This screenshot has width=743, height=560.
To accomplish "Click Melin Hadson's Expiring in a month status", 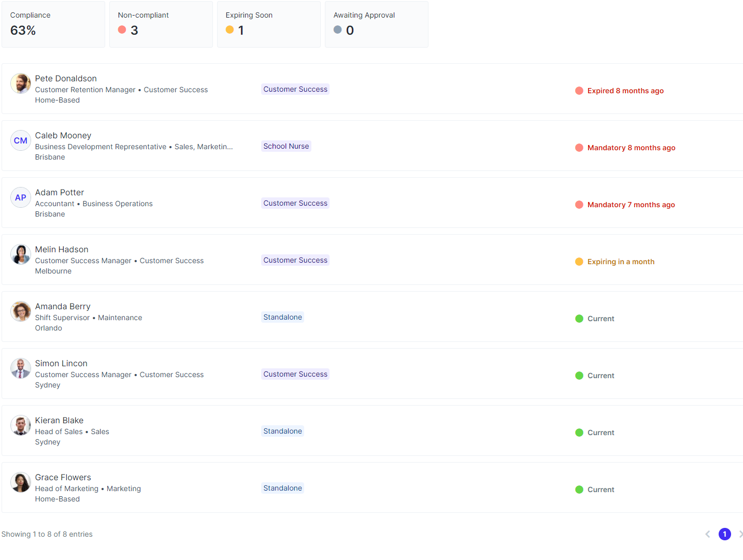I will pos(620,262).
